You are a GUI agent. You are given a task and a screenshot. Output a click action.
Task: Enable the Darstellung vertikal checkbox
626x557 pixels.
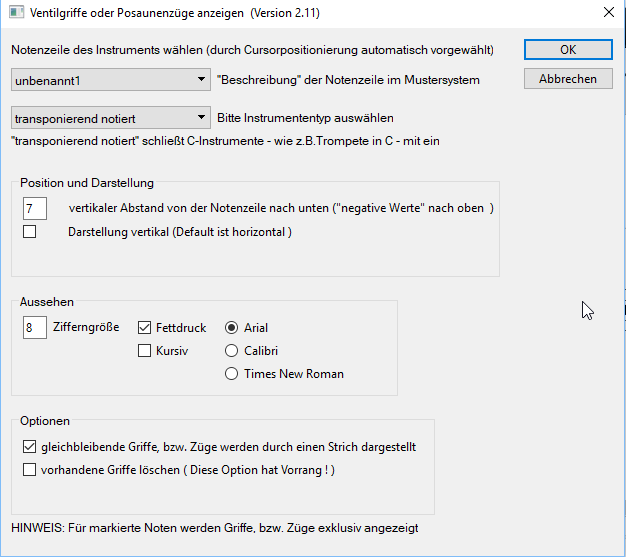click(x=29, y=232)
